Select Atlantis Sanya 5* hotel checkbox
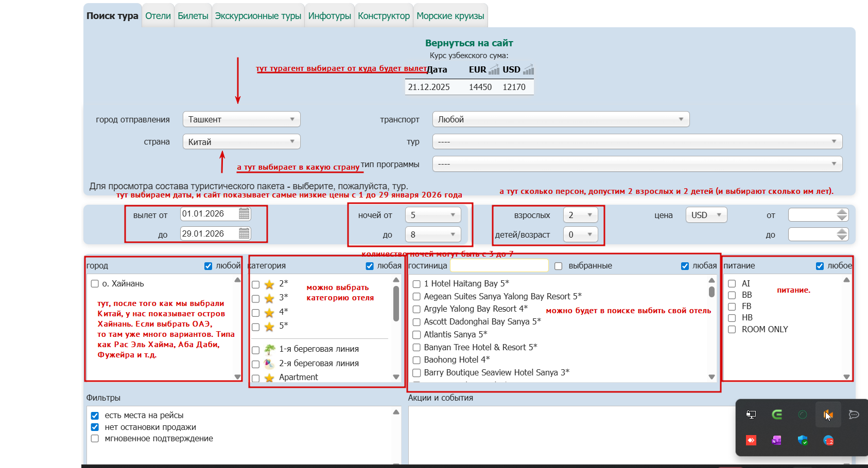This screenshot has width=868, height=468. (x=417, y=335)
